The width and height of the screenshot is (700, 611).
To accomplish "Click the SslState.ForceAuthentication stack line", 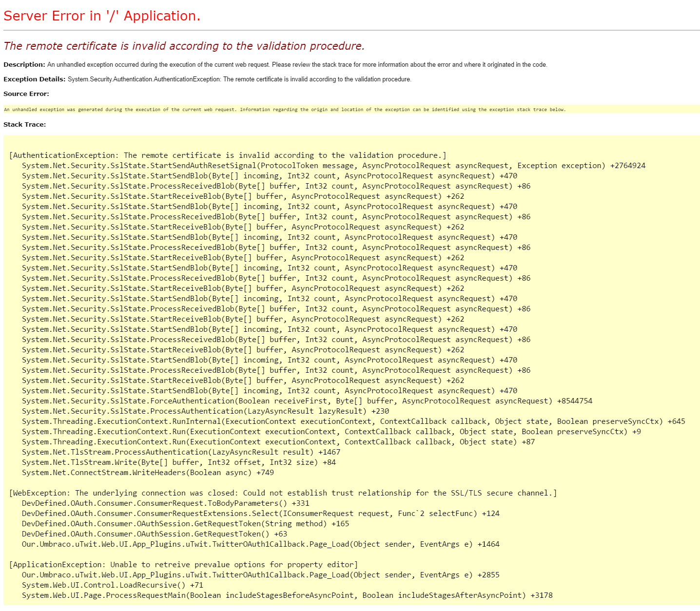I will (307, 401).
